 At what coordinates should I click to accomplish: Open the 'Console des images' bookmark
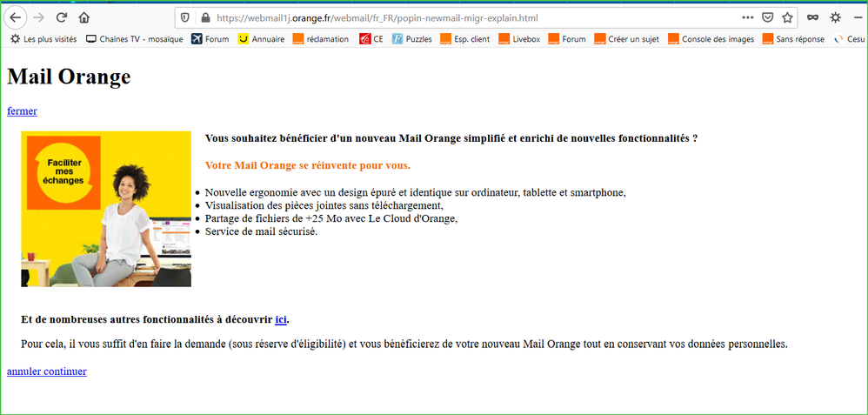(711, 39)
